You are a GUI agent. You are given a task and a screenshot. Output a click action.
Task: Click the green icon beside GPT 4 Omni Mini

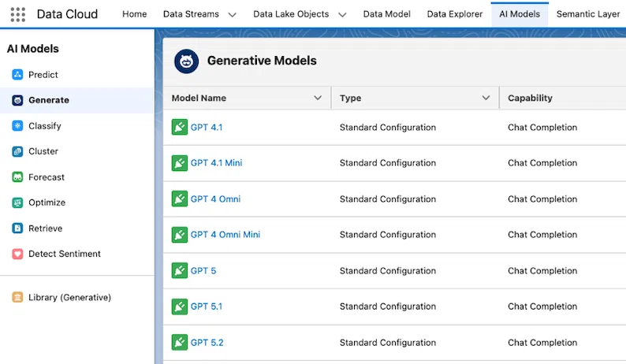tap(180, 235)
